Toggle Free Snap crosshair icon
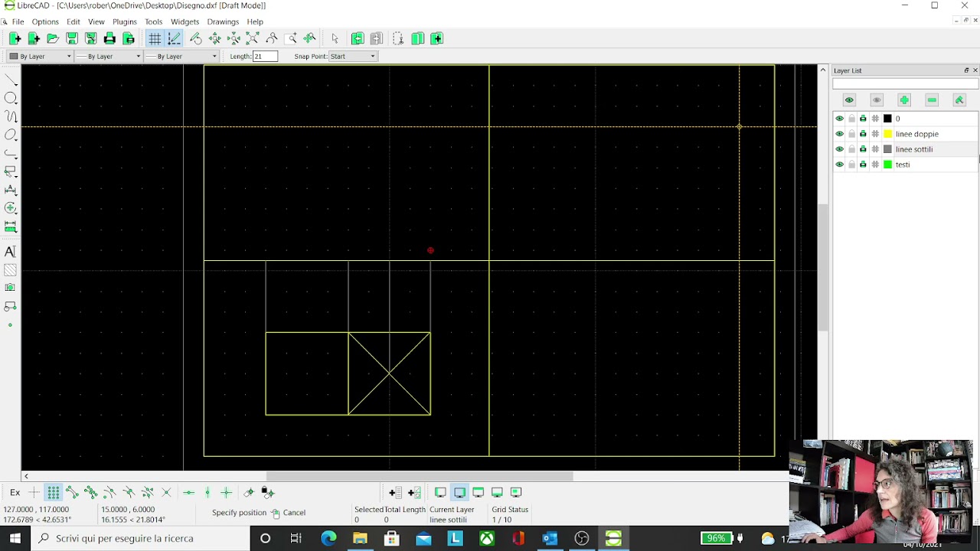This screenshot has height=551, width=980. 34,492
